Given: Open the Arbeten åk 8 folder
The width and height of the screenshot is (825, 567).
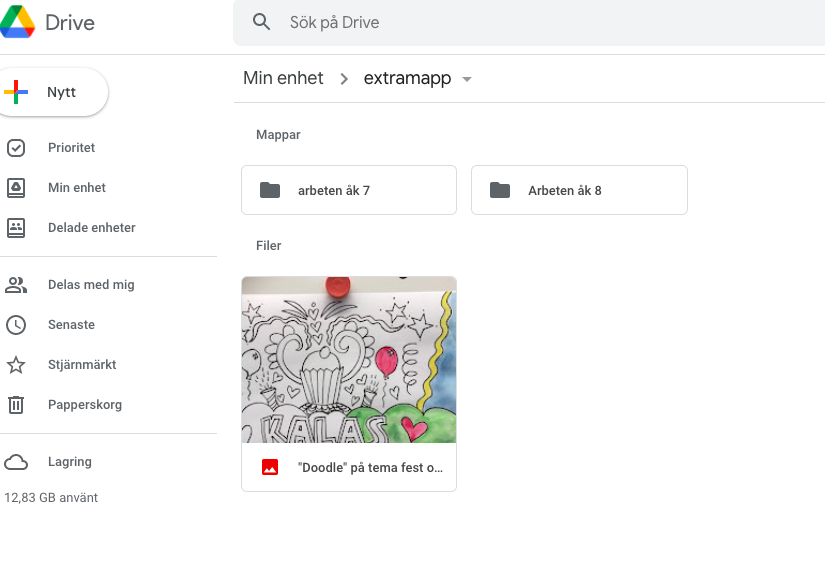Looking at the screenshot, I should [x=578, y=190].
